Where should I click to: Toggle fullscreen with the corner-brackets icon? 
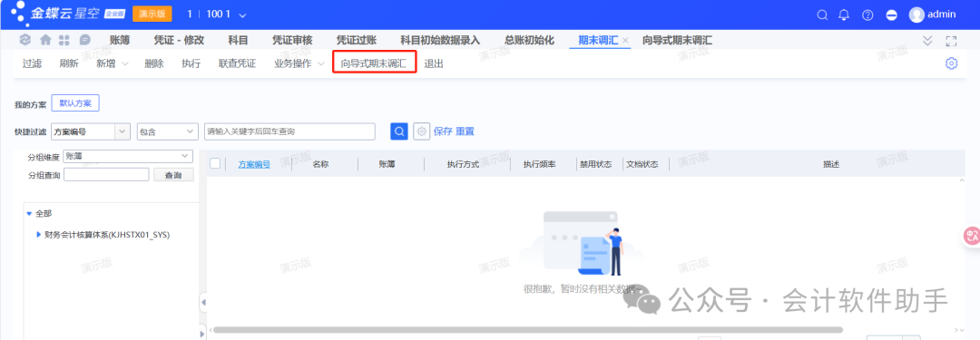[951, 41]
